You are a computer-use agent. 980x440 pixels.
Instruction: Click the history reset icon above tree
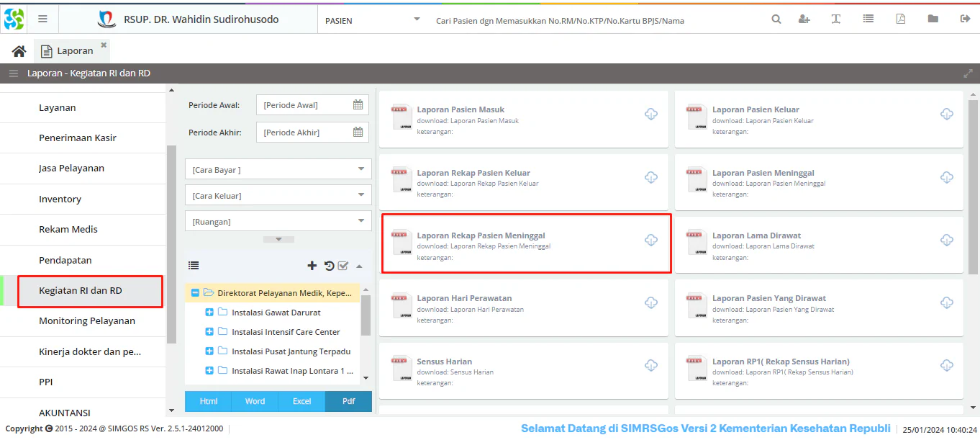[x=329, y=266]
